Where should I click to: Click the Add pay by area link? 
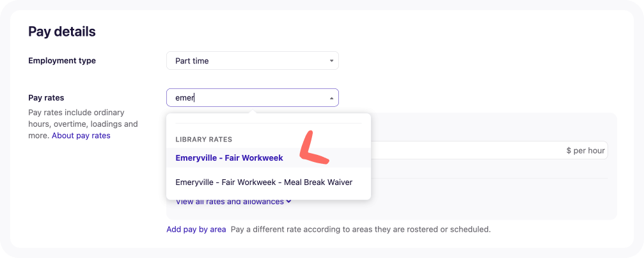[196, 229]
